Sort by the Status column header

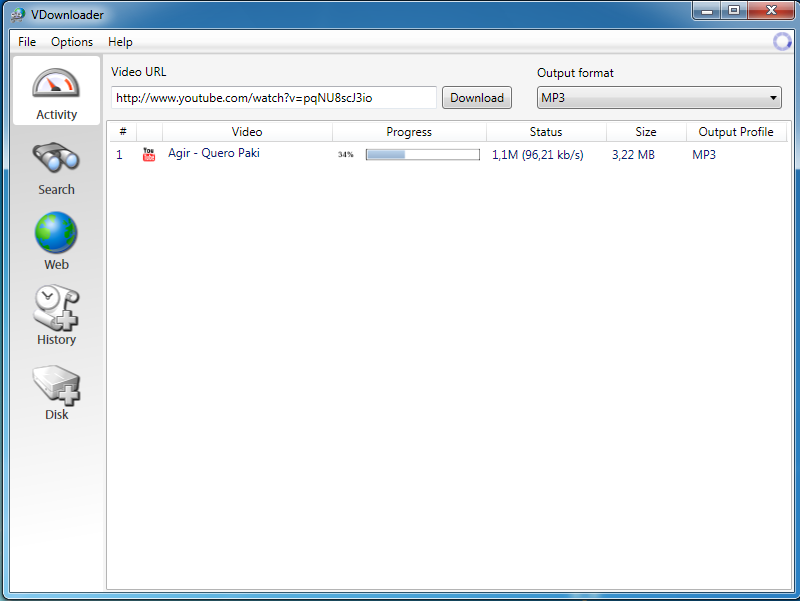click(x=546, y=132)
